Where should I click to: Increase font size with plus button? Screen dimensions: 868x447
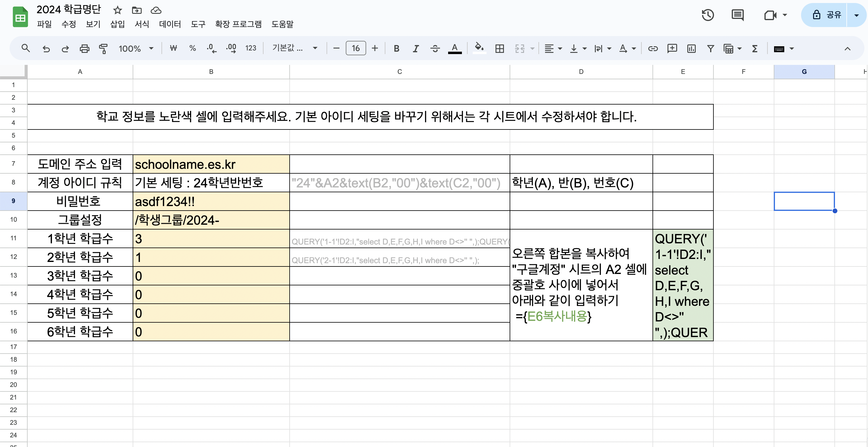[x=375, y=49]
